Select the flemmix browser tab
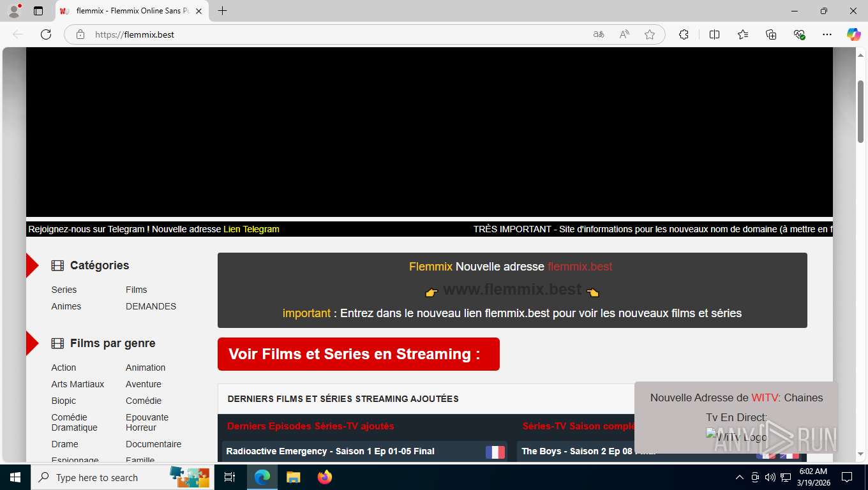 pos(132,11)
